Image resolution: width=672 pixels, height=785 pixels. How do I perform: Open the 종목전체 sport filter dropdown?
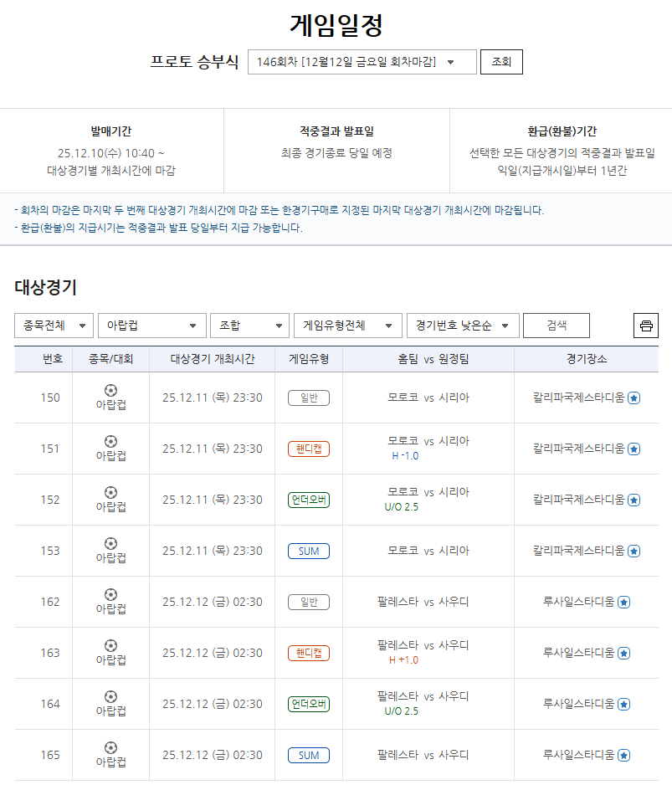(x=53, y=326)
